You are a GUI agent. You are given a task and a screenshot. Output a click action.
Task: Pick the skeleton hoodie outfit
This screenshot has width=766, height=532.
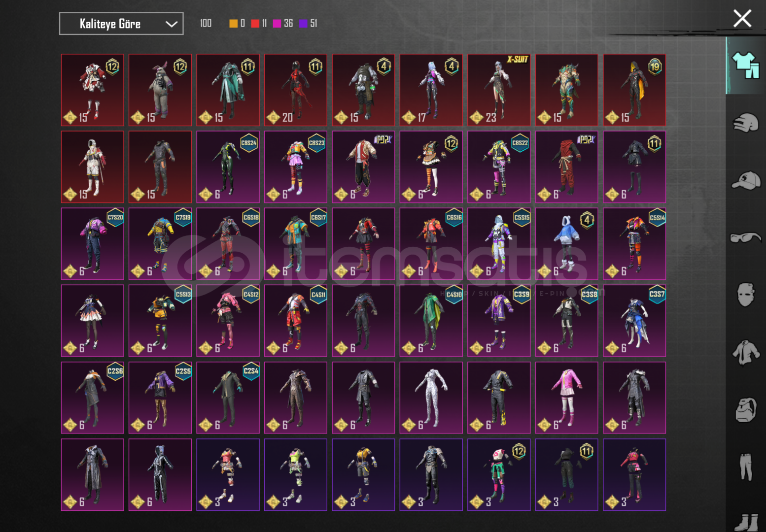[x=160, y=475]
